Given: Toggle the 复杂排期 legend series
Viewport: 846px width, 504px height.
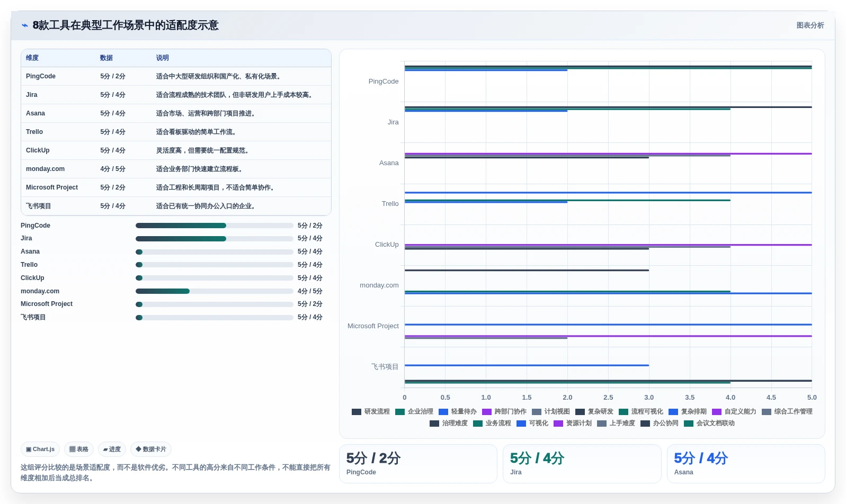Looking at the screenshot, I should (x=688, y=412).
